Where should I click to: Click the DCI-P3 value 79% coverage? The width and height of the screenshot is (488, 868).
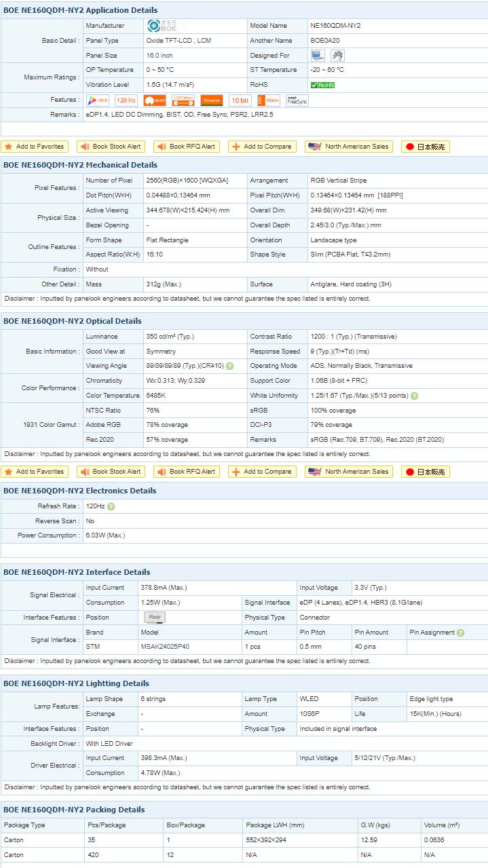[x=331, y=425]
